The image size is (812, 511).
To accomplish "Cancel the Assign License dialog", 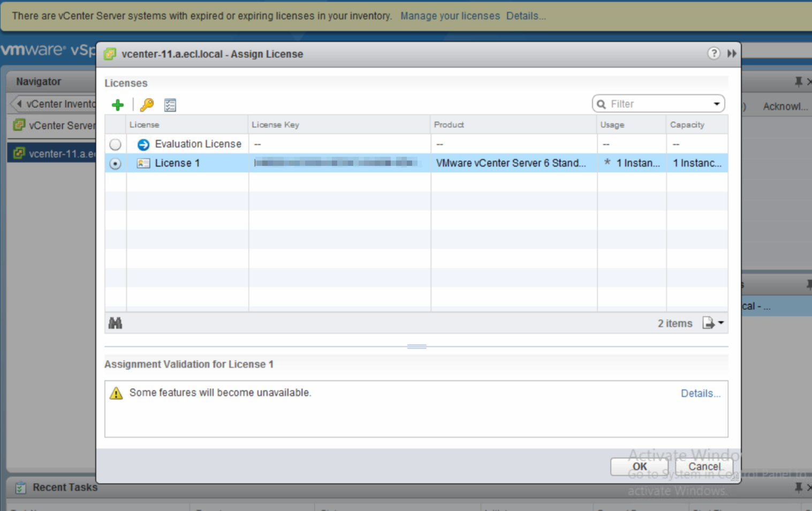I will point(704,467).
